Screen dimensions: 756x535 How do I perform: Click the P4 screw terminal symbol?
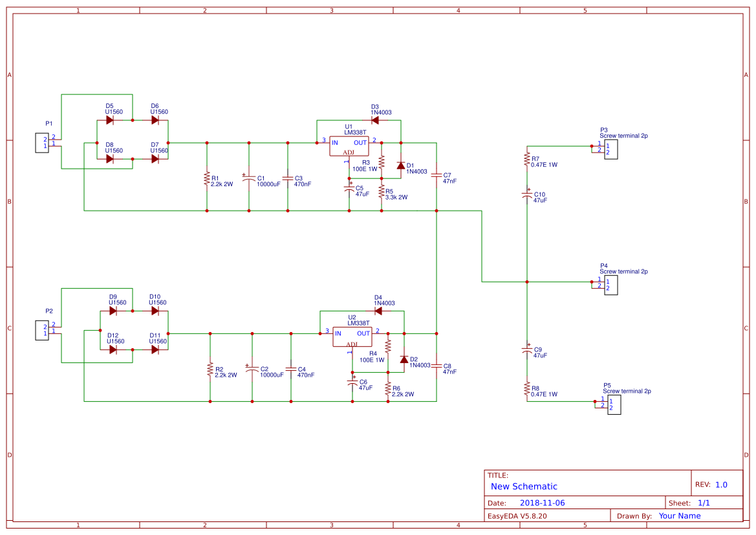tap(611, 285)
